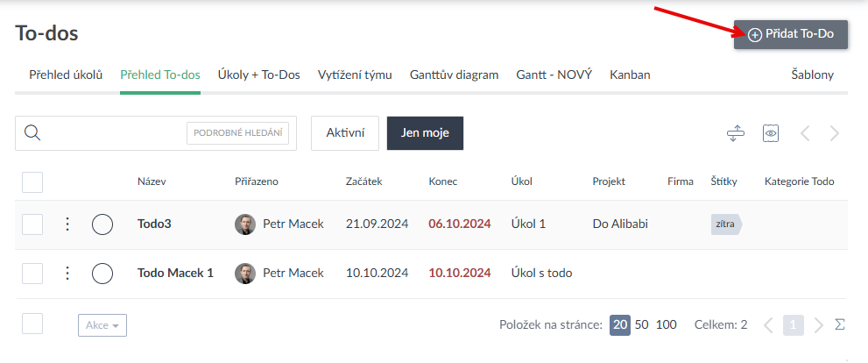The width and height of the screenshot is (868, 363).
Task: Click the row height adjust icon
Action: pyautogui.click(x=735, y=133)
